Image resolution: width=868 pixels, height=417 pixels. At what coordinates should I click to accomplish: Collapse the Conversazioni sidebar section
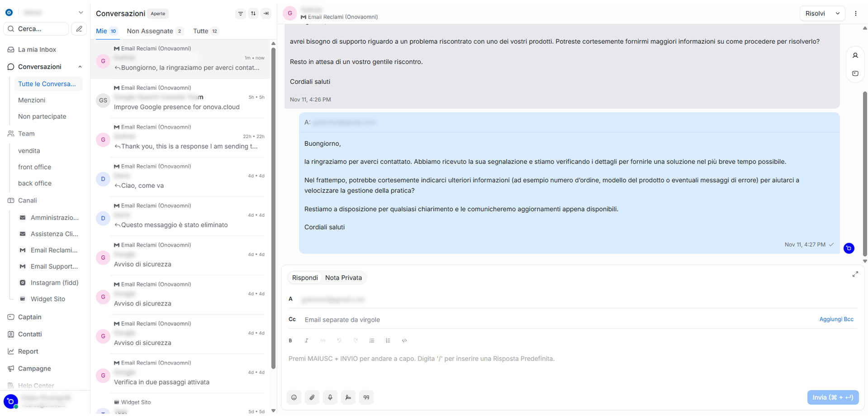tap(80, 67)
